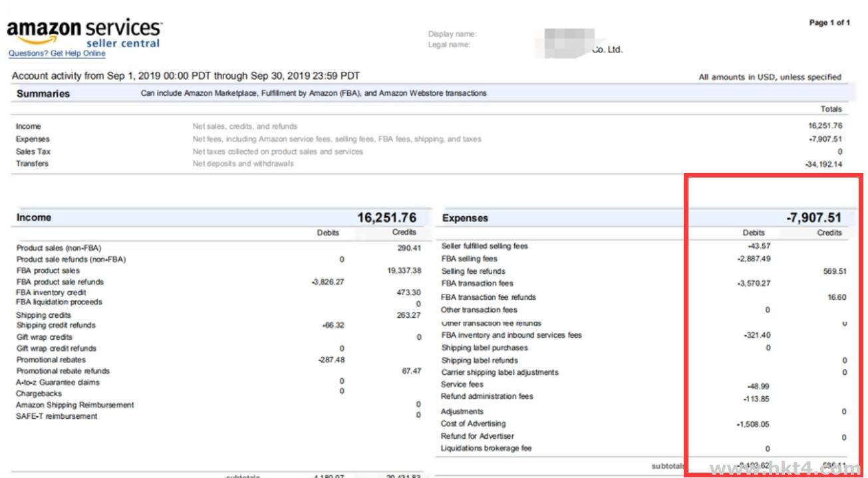Click 'Net taxes collected on product sales' description
This screenshot has height=478, width=868.
(x=278, y=152)
